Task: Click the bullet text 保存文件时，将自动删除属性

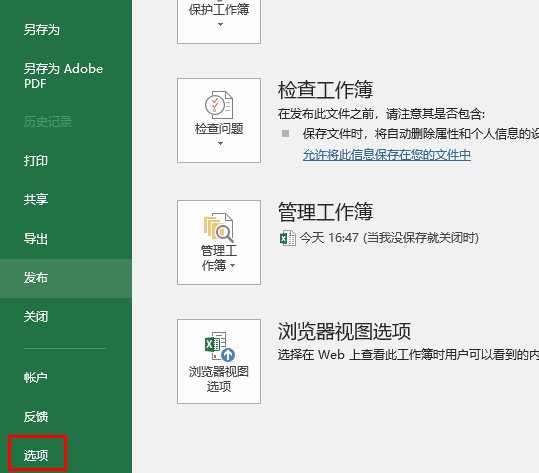Action: pos(421,134)
